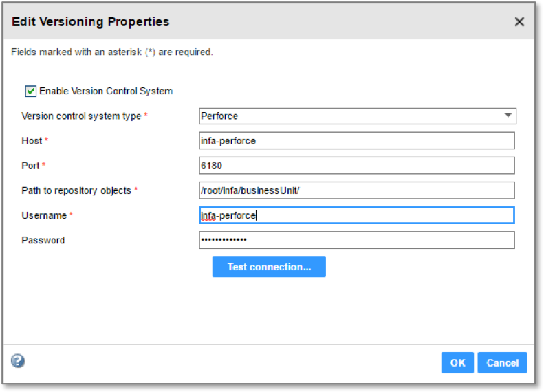544x392 pixels.
Task: Click into the Host field containing infa-perforce
Action: [357, 141]
